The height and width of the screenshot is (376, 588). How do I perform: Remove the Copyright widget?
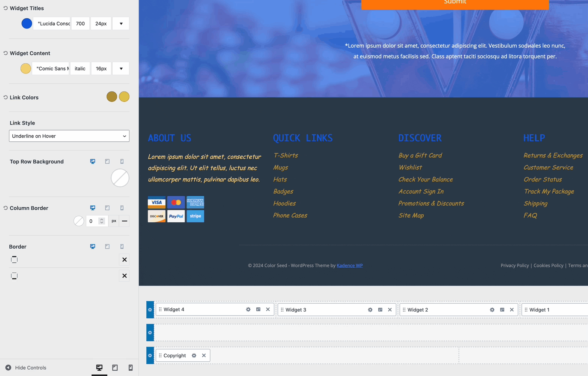click(204, 355)
